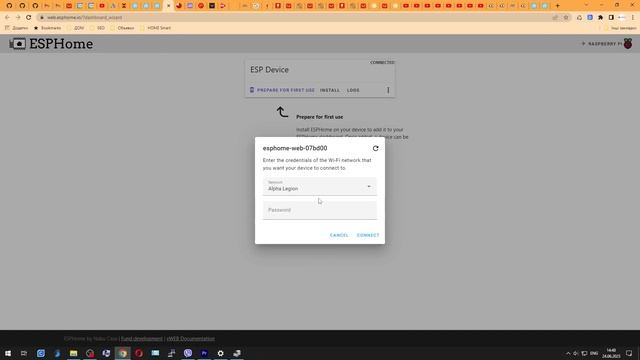Open the browser side panel icon
This screenshot has width=640, height=360.
[x=611, y=18]
